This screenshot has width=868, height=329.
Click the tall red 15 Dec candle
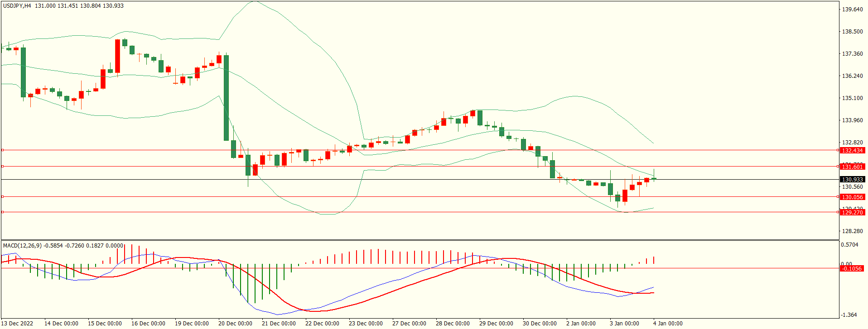tap(117, 56)
